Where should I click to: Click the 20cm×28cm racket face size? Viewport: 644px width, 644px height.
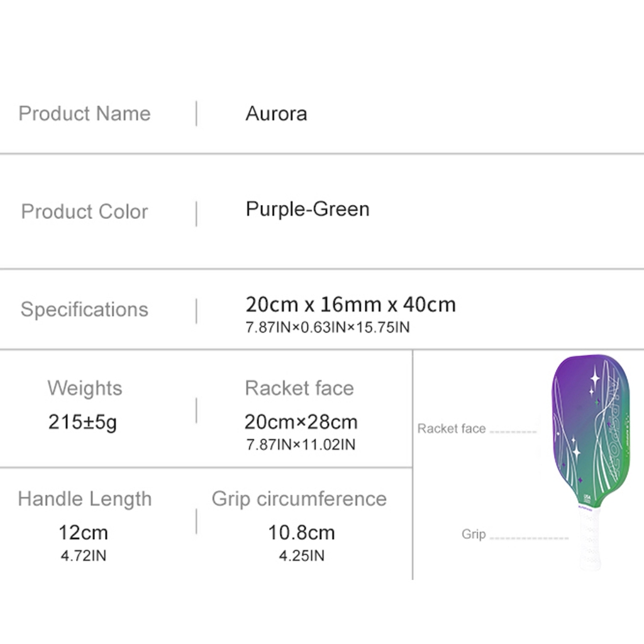coord(301,422)
